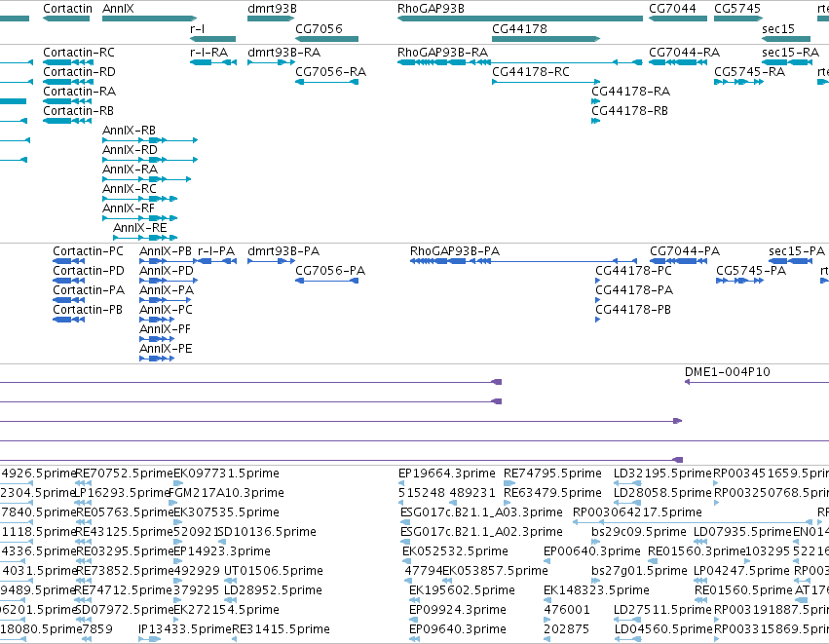This screenshot has height=644, width=829.
Task: Click the CG7056 gene feature
Action: (326, 39)
